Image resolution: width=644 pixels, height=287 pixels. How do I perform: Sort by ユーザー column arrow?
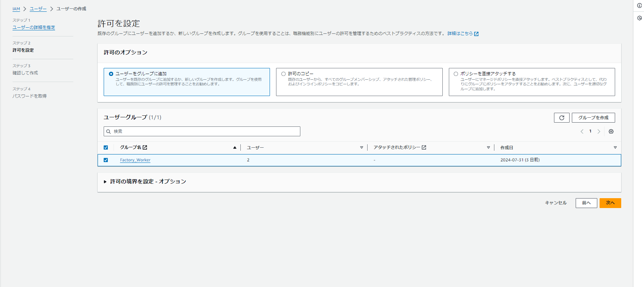(x=361, y=147)
